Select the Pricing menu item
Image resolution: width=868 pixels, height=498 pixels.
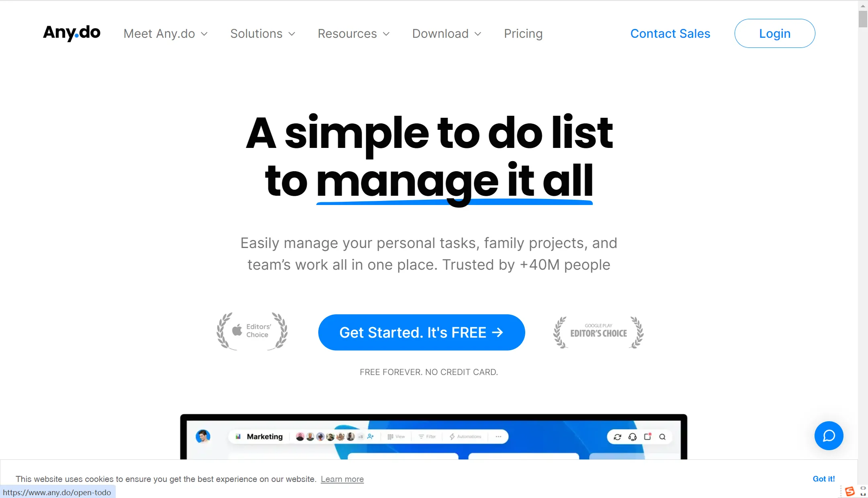pos(524,33)
